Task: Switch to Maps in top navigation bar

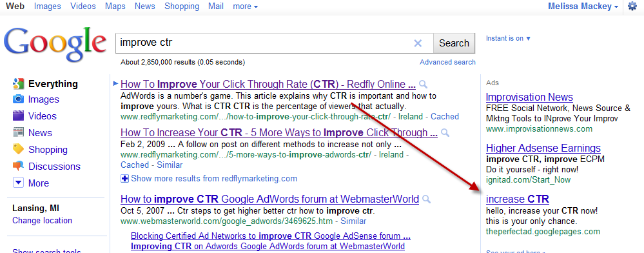Action: tap(115, 6)
